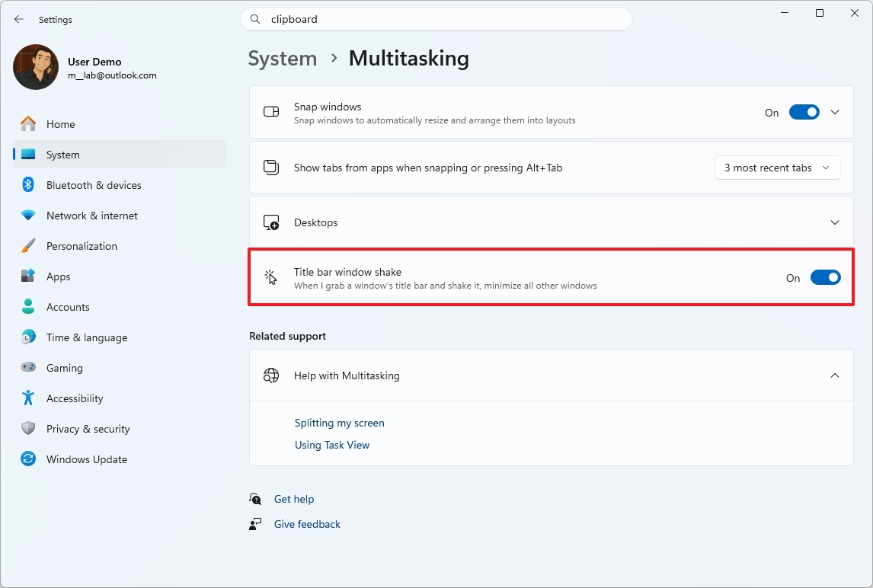Image resolution: width=873 pixels, height=588 pixels.
Task: Open Accessibility settings
Action: (75, 398)
